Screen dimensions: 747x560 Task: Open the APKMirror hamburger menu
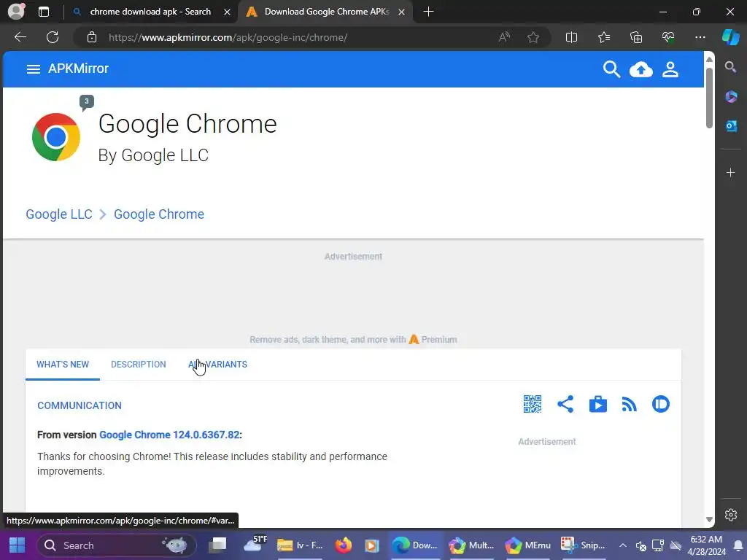[33, 69]
